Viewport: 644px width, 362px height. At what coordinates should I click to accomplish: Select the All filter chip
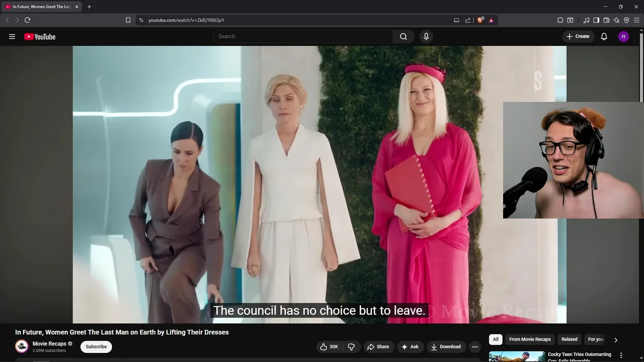(x=496, y=339)
